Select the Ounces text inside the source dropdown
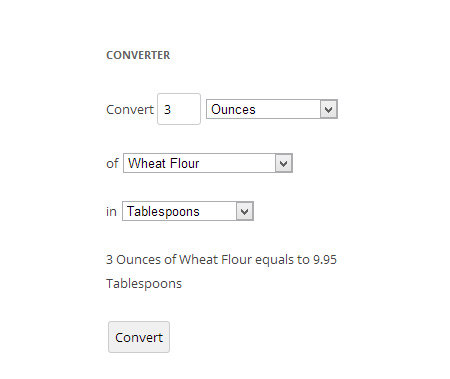This screenshot has height=379, width=450. (x=233, y=109)
